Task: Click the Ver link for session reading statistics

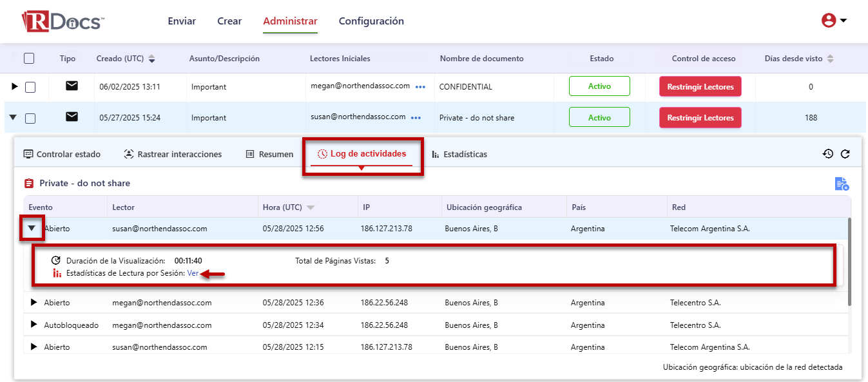Action: [193, 274]
